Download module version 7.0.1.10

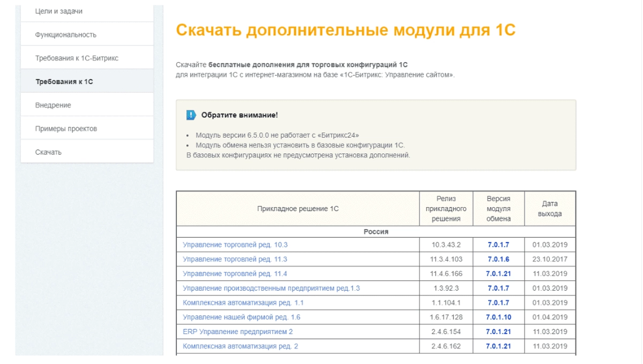[498, 317]
